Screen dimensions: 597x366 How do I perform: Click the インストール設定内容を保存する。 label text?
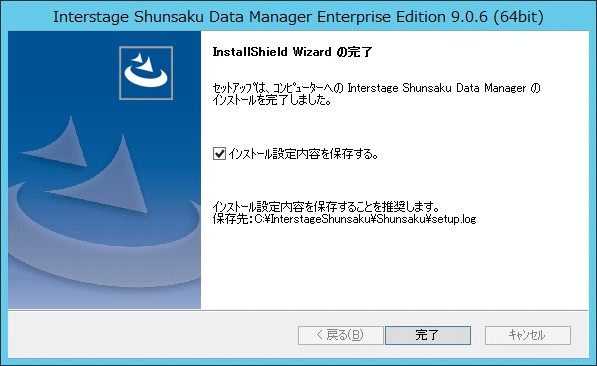tap(303, 154)
